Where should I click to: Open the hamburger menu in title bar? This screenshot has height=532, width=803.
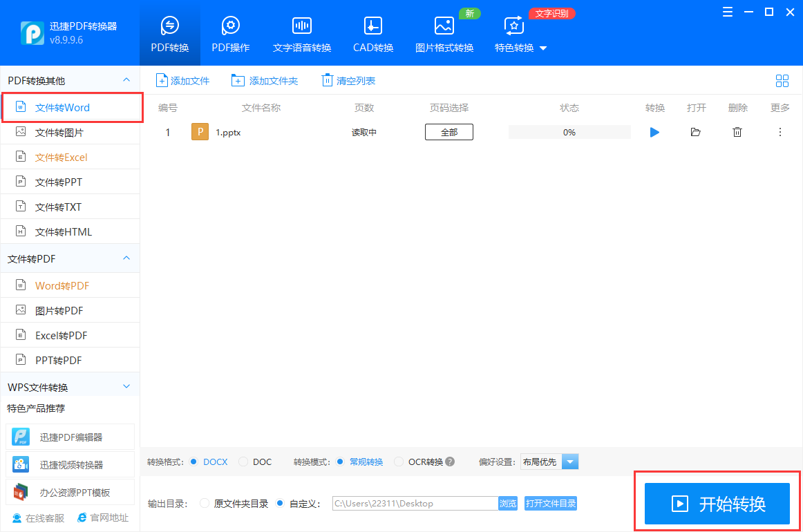click(727, 12)
